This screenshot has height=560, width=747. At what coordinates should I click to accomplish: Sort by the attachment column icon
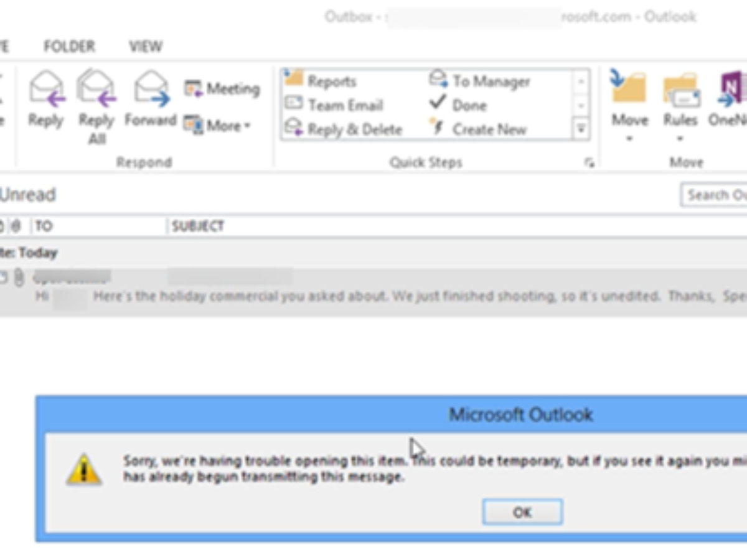16,226
